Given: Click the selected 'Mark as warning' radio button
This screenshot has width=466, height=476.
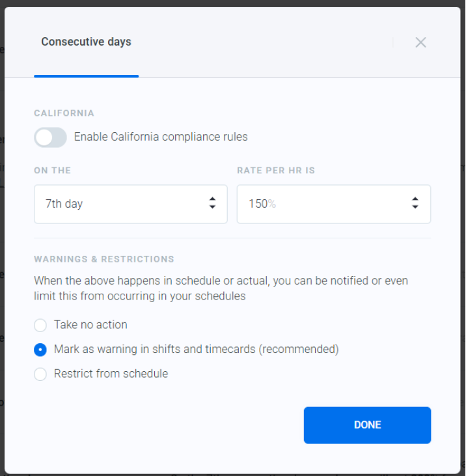Looking at the screenshot, I should pos(40,350).
